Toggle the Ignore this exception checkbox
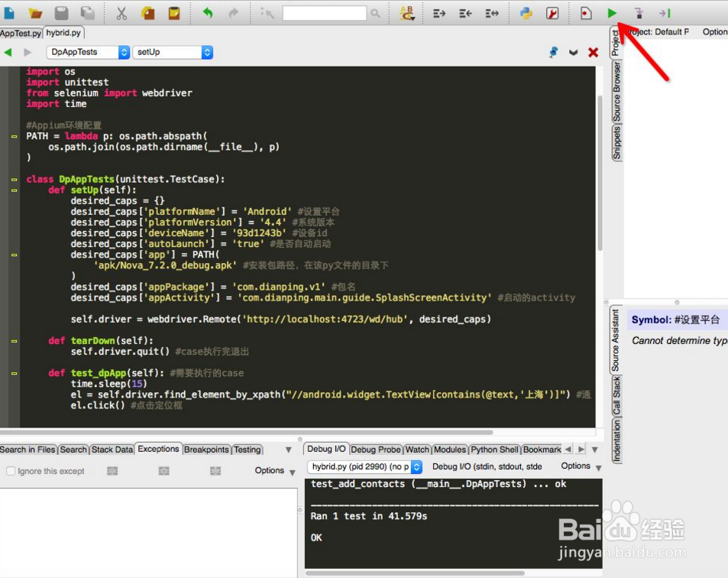The image size is (728, 578). pyautogui.click(x=11, y=471)
